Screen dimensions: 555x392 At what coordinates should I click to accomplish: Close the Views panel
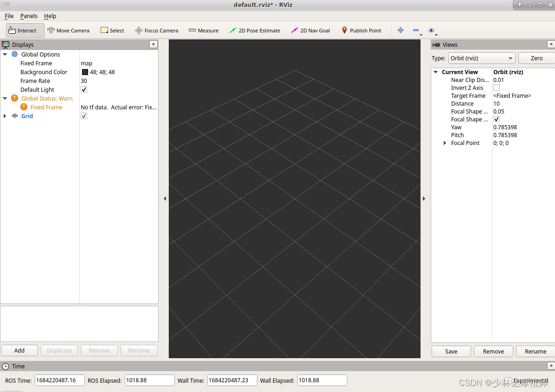(551, 44)
